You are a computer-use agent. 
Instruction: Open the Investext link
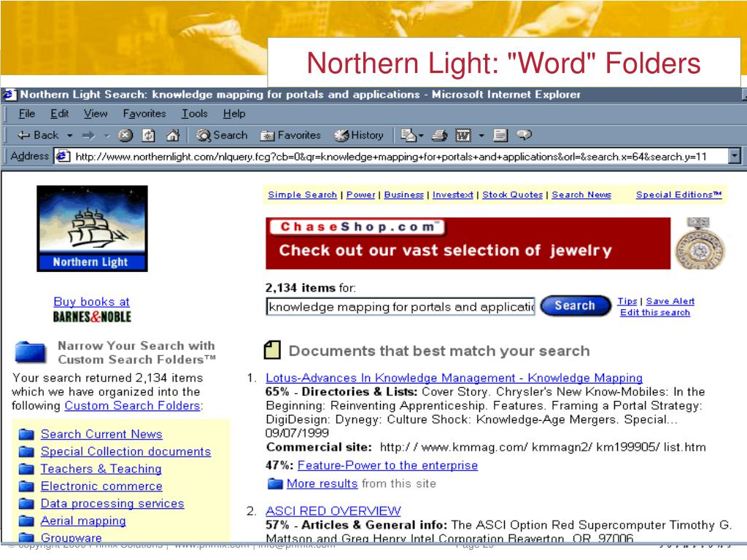[x=452, y=195]
